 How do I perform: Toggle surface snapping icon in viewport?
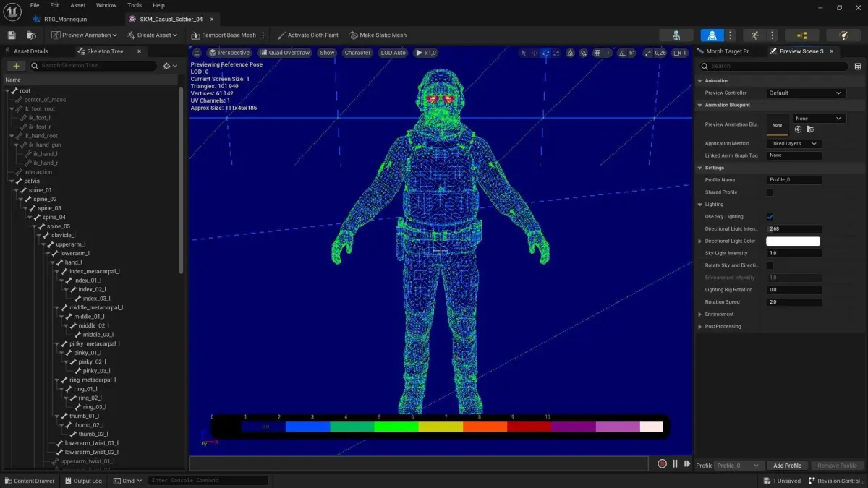pos(584,53)
